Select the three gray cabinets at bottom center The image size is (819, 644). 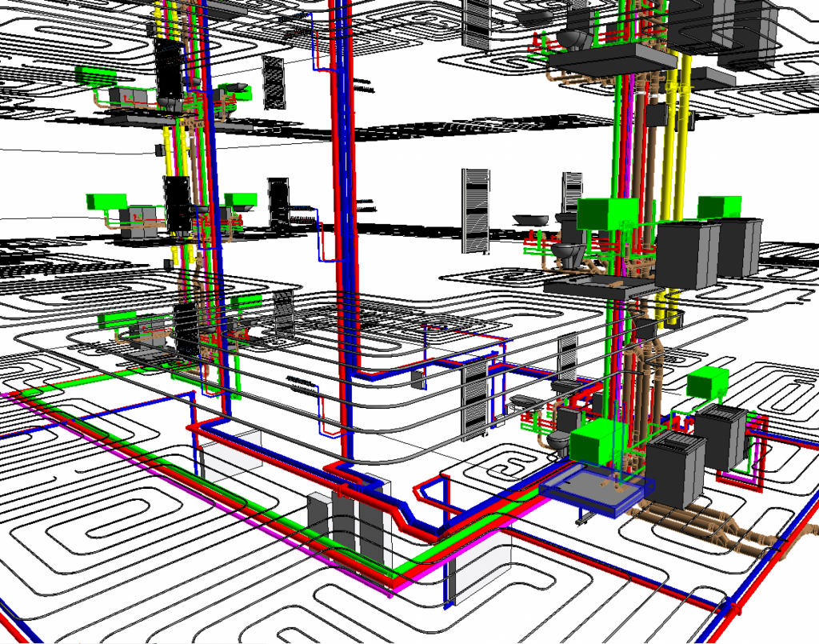coord(350,524)
